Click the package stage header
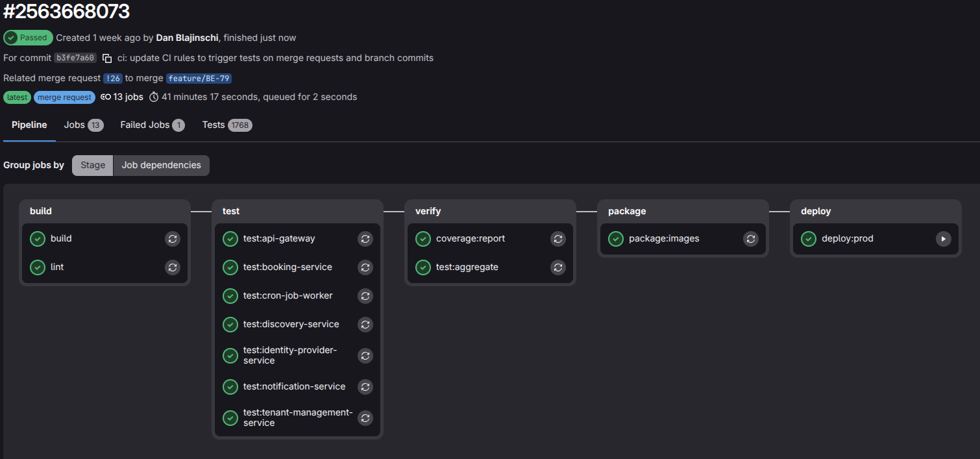This screenshot has height=459, width=980. (627, 211)
